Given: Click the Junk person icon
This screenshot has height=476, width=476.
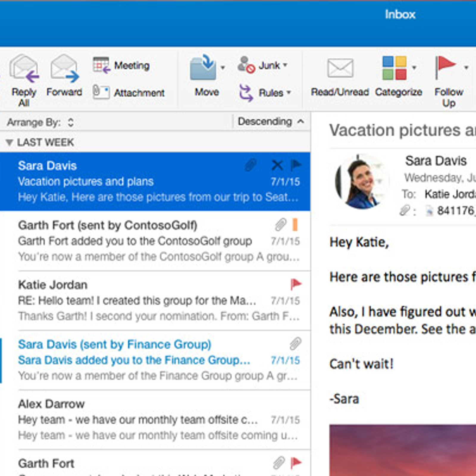Looking at the screenshot, I should pos(246,65).
